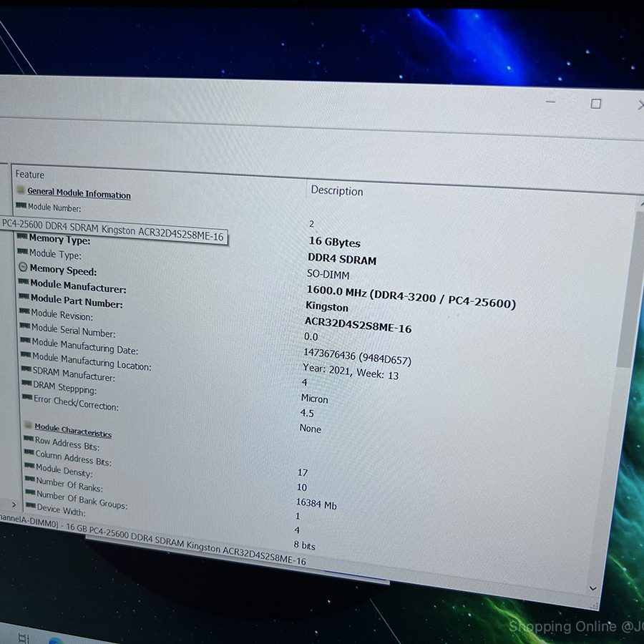The width and height of the screenshot is (644, 644).
Task: Click the Module Manufacturing Date row icon
Action: pos(26,340)
